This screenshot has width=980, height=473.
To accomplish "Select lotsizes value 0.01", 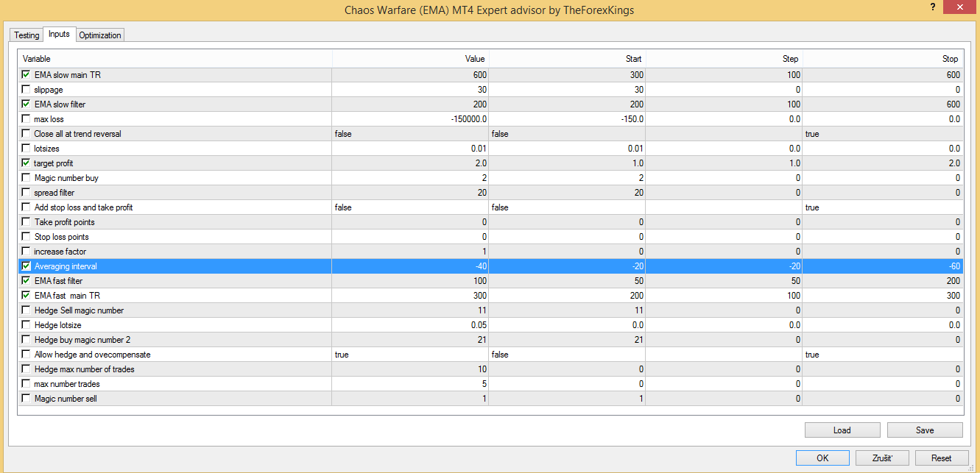I will point(410,149).
